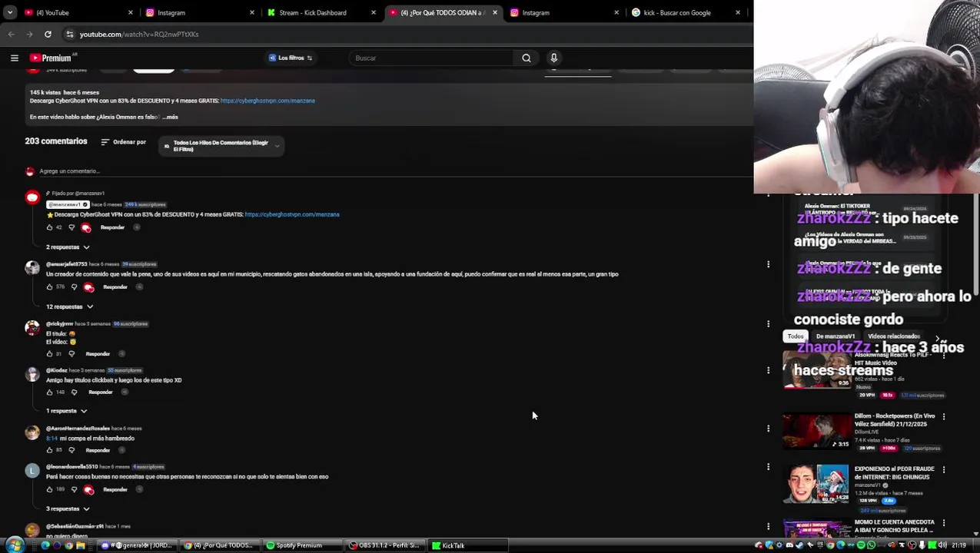
Task: Open the Ordenar por sort menu
Action: [x=123, y=142]
